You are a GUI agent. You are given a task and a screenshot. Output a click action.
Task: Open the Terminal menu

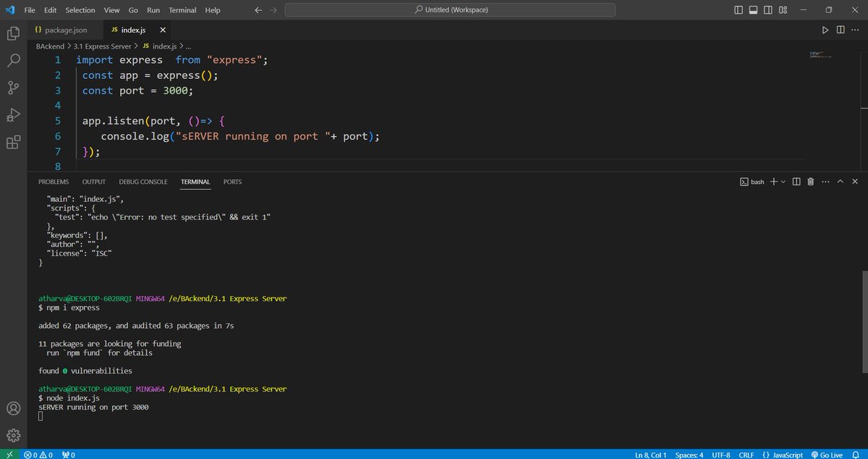click(x=182, y=9)
